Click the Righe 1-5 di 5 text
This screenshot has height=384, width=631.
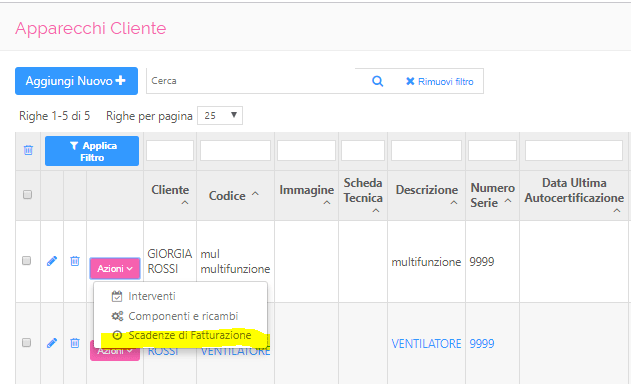54,116
